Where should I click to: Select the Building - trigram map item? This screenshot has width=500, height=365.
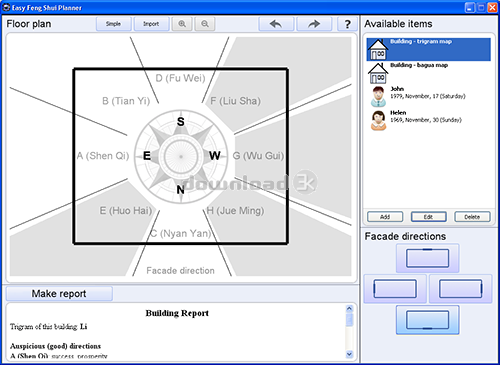[x=429, y=49]
